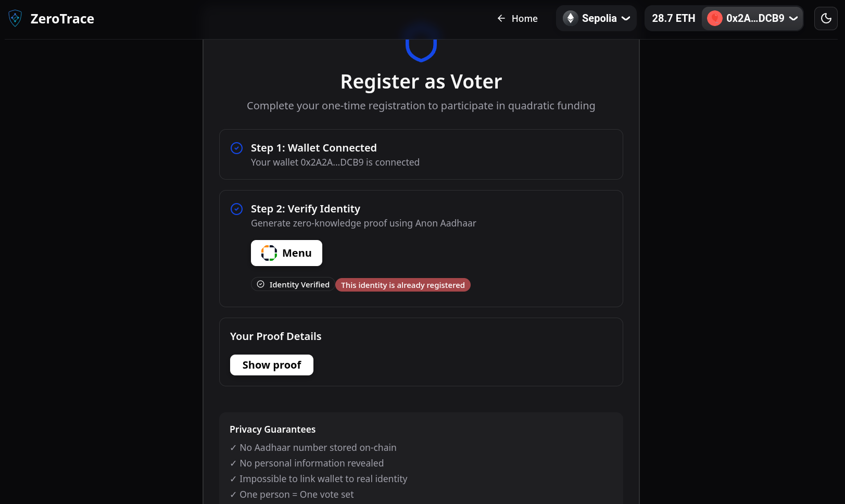Click the chevron next to wallet address

pyautogui.click(x=793, y=18)
